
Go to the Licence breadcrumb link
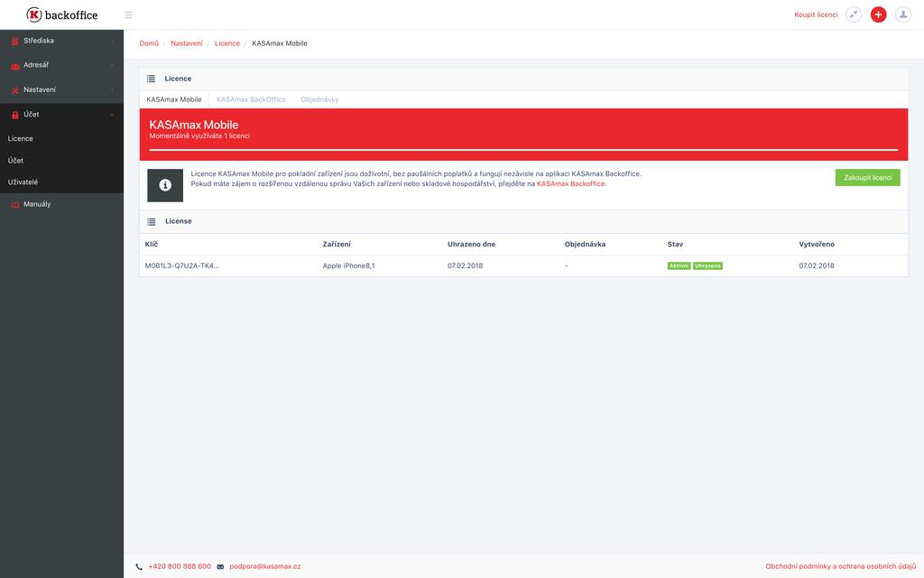[227, 43]
